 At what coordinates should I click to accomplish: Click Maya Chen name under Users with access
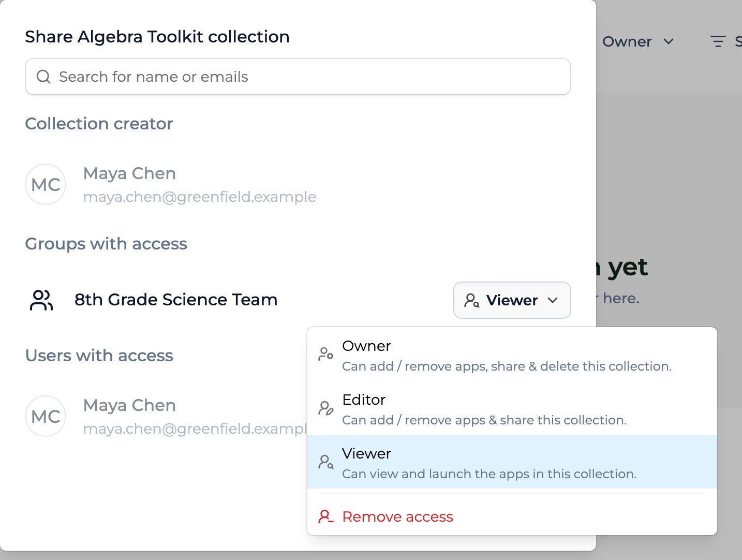pyautogui.click(x=129, y=405)
